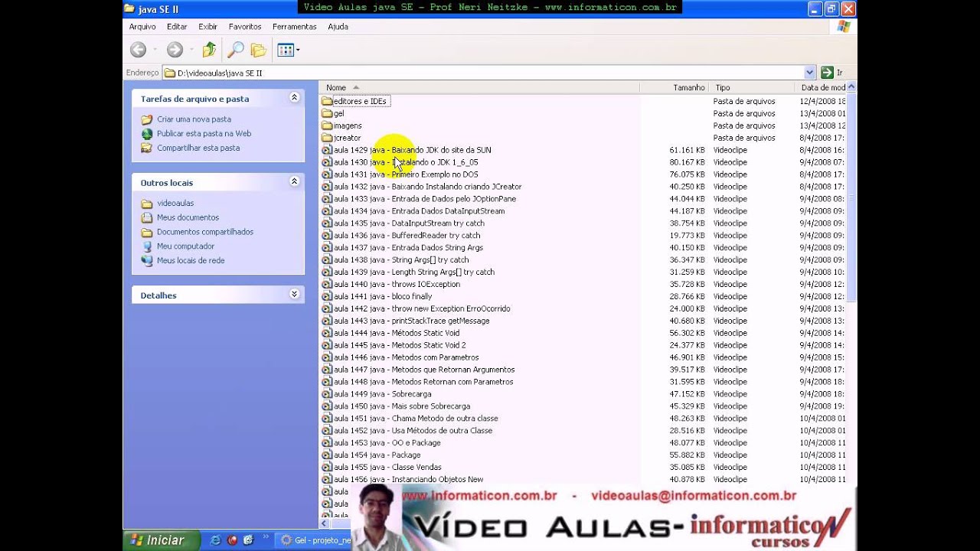Expand the Detalhes panel

click(294, 295)
